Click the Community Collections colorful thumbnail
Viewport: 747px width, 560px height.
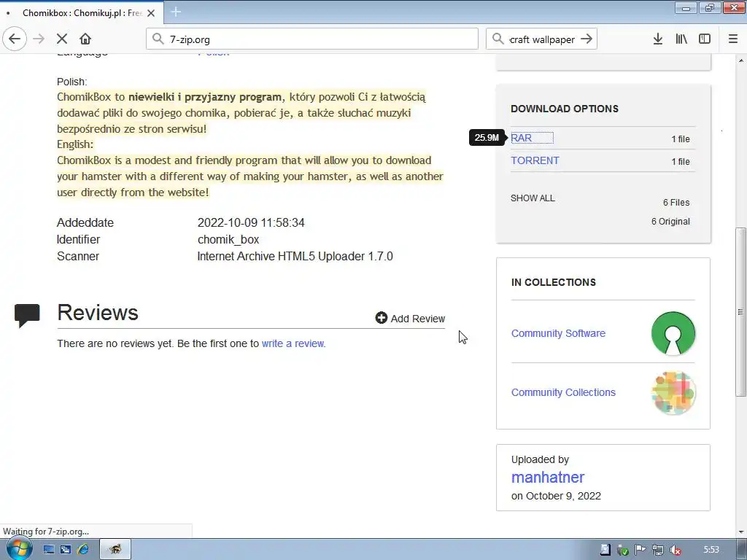[673, 393]
